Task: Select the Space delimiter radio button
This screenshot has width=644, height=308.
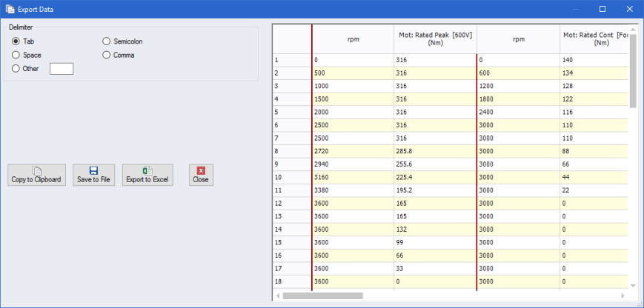Action: [16, 55]
